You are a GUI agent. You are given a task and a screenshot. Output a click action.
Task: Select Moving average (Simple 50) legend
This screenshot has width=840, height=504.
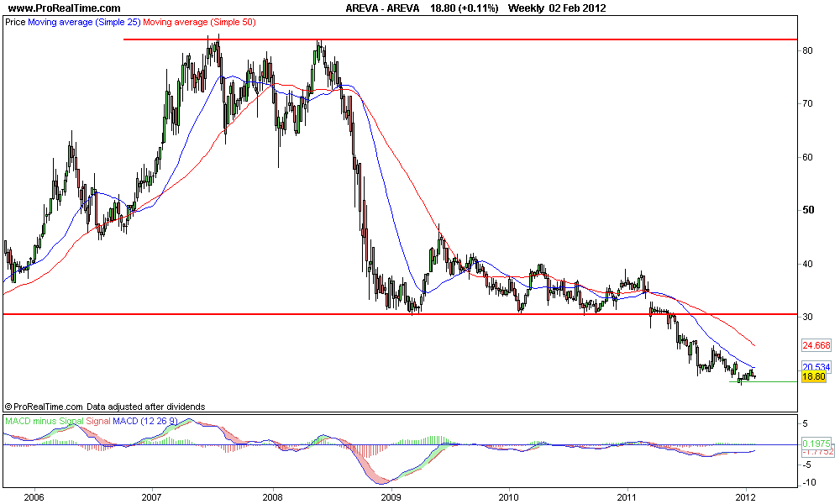199,23
